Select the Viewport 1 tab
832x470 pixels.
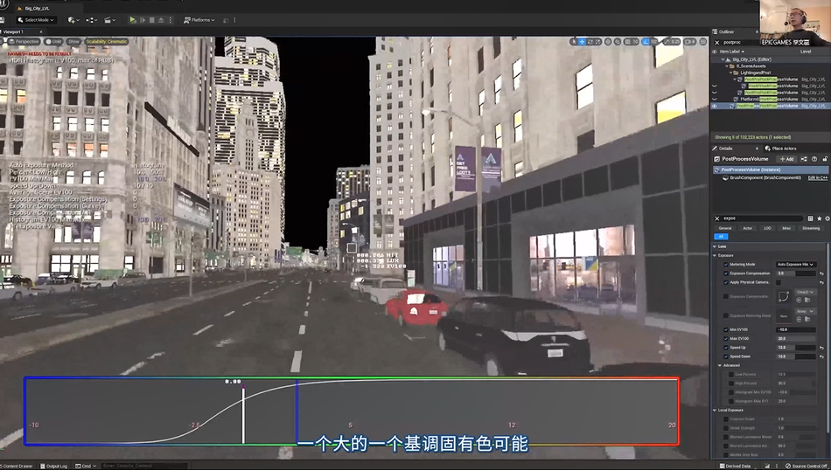tap(16, 32)
